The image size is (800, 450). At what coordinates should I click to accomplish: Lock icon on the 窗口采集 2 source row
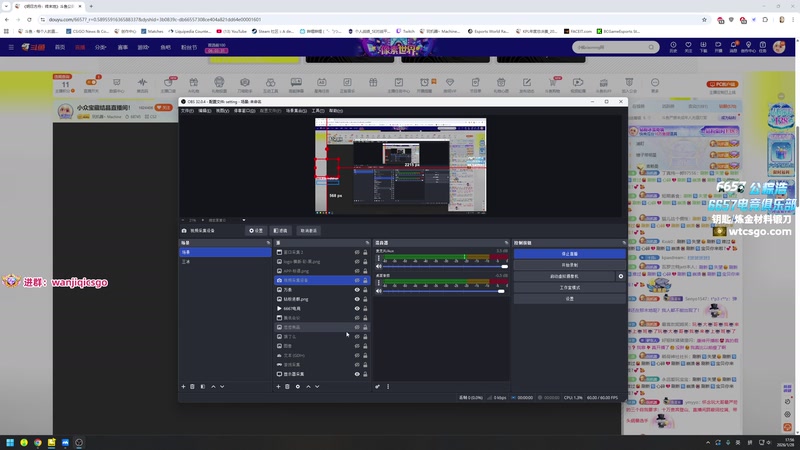(365, 252)
